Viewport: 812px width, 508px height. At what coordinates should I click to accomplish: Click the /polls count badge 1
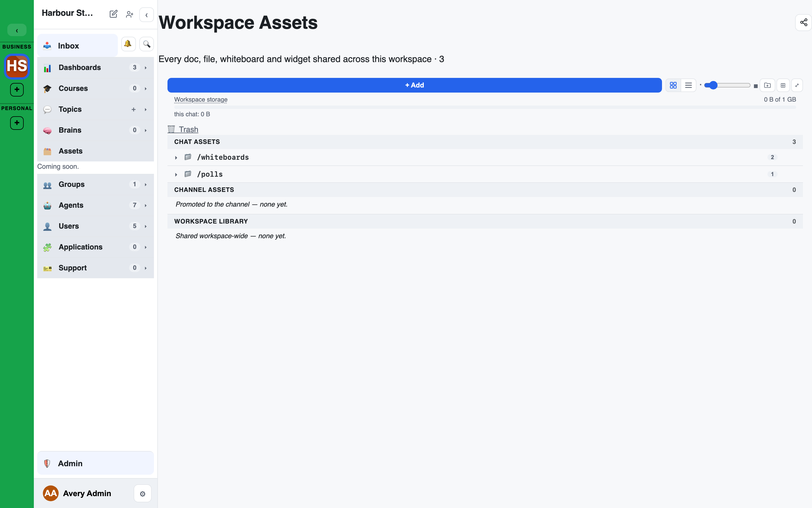pos(772,174)
